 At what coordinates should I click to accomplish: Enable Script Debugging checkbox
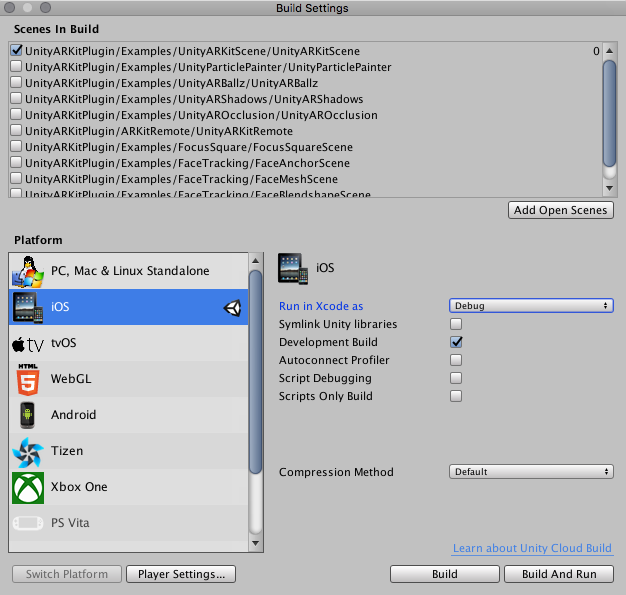[456, 378]
